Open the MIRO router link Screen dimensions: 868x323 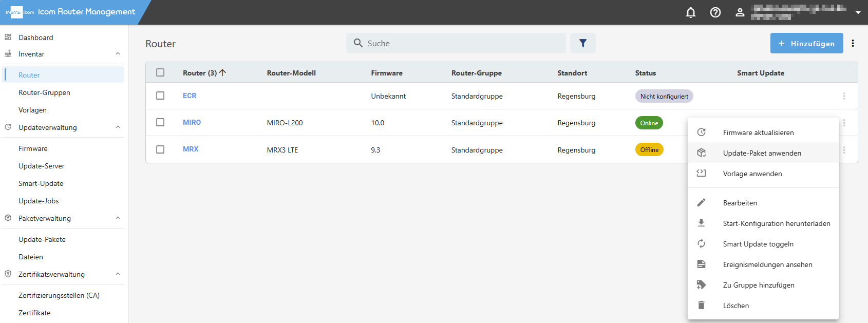[x=192, y=122]
